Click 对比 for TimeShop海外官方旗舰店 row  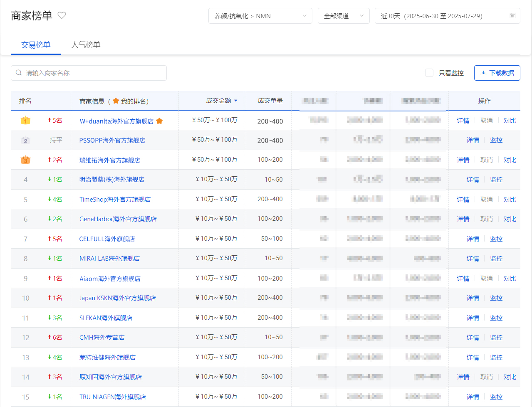[510, 200]
